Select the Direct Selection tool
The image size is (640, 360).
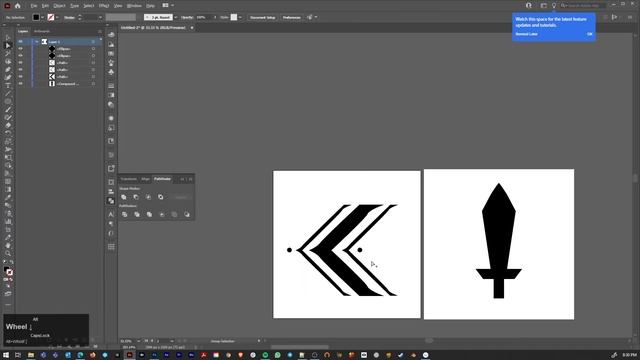click(8, 45)
